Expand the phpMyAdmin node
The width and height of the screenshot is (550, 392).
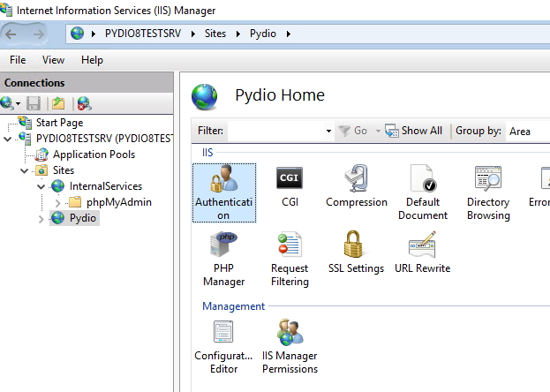58,203
